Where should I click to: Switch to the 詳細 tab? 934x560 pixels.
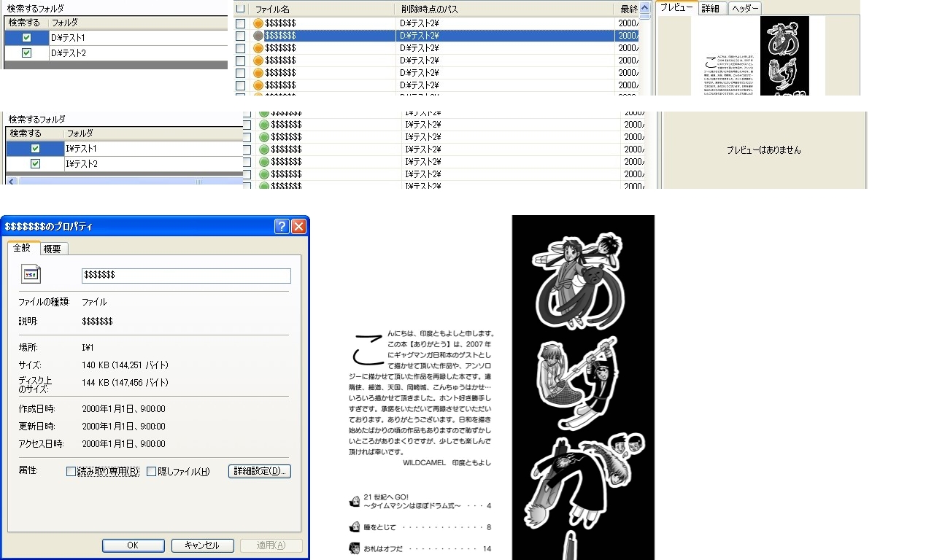[710, 9]
